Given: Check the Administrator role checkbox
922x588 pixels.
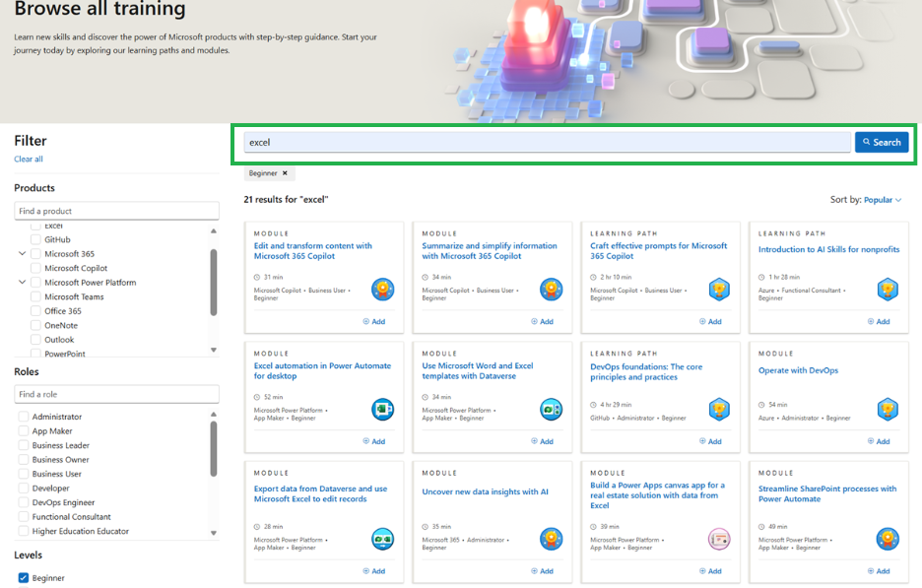Looking at the screenshot, I should (x=24, y=417).
